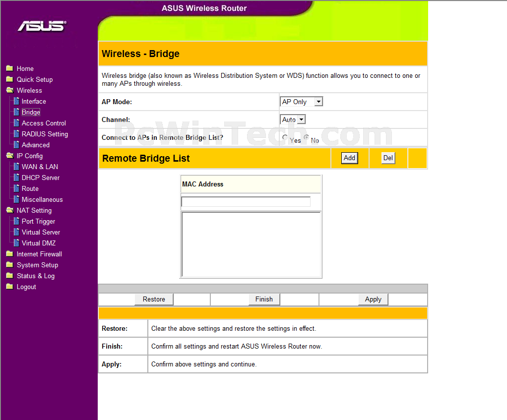This screenshot has width=507, height=420.
Task: Click inside the MAC address list box
Action: point(251,244)
